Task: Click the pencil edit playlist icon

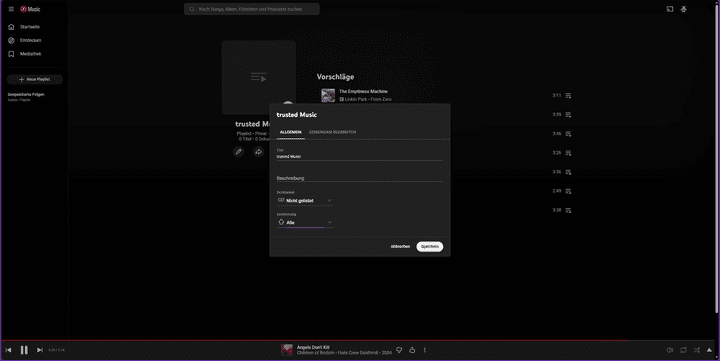Action: (238, 152)
